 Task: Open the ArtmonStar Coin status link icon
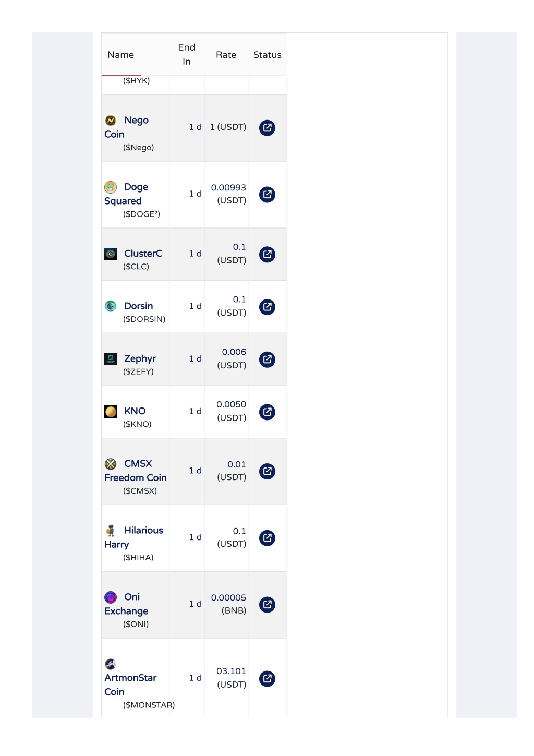pyautogui.click(x=267, y=679)
